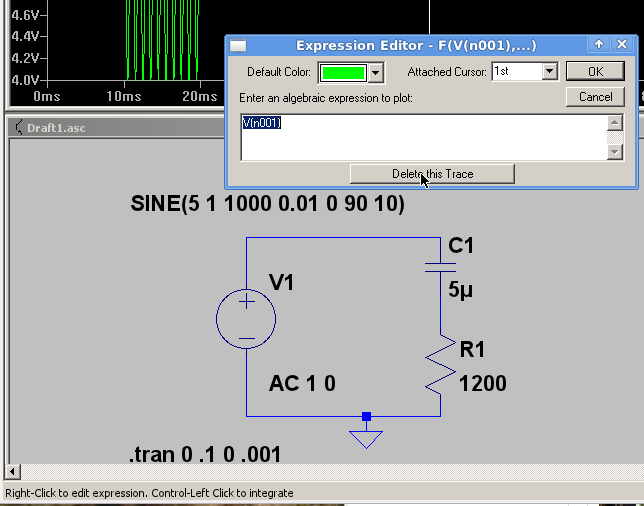Cancel the Expression Editor dialog
Viewport: 644px width, 506px height.
tap(595, 97)
